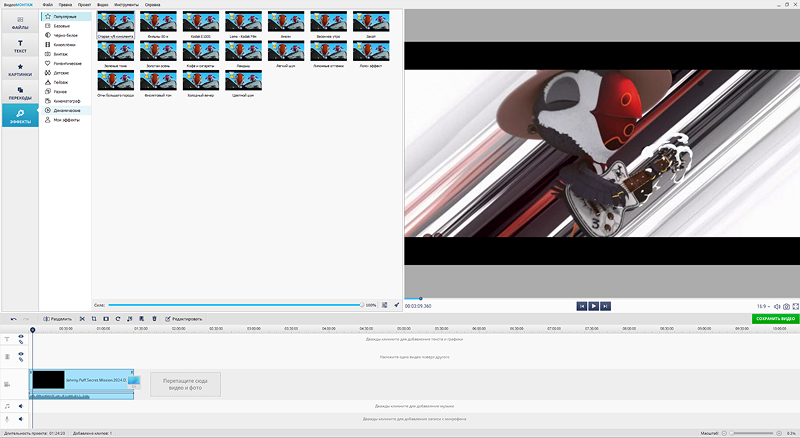Open fullscreen preview with the expand icon
Viewport: 800px width, 438px height.
795,306
